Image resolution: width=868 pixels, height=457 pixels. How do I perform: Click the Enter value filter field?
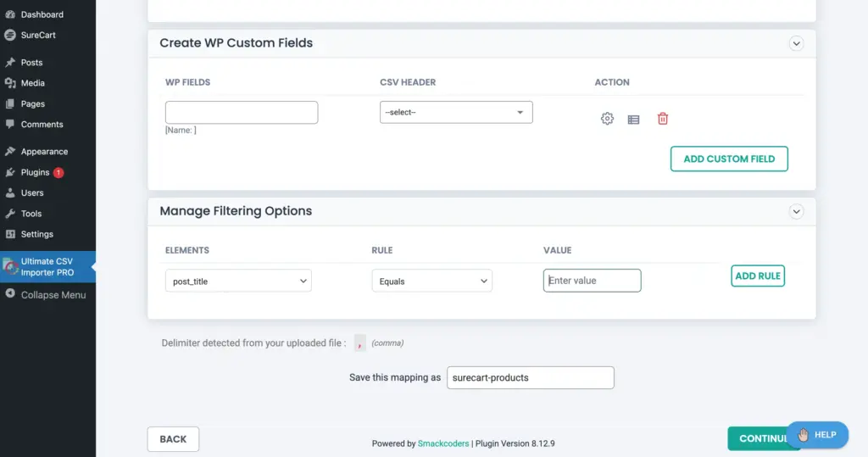[x=593, y=281]
